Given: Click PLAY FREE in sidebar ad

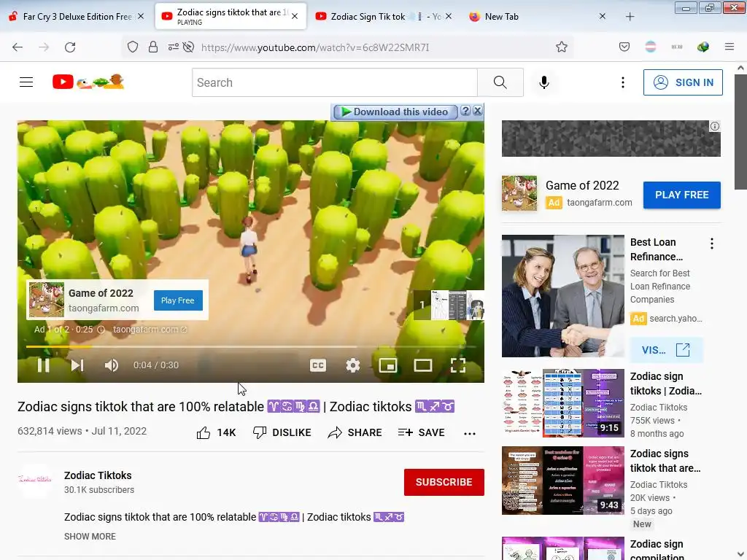Looking at the screenshot, I should 682,195.
